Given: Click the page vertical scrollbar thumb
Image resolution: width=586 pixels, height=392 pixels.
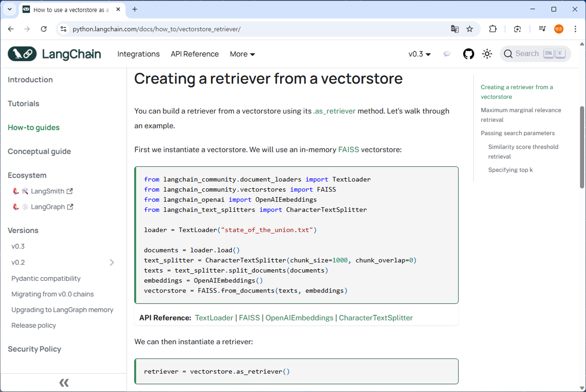Looking at the screenshot, I should tap(582, 147).
